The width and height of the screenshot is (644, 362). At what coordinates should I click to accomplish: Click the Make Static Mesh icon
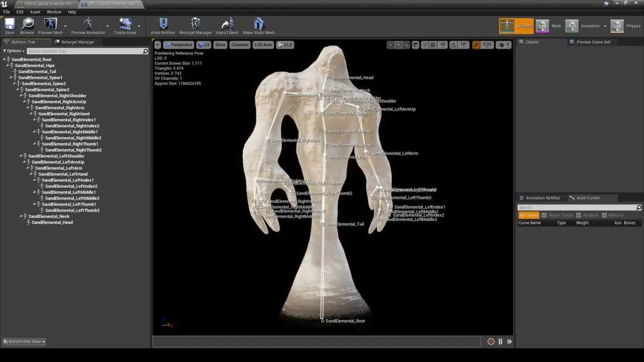(259, 24)
